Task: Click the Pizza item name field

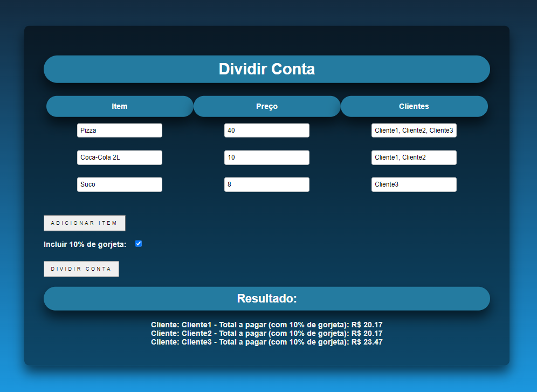Action: click(119, 130)
